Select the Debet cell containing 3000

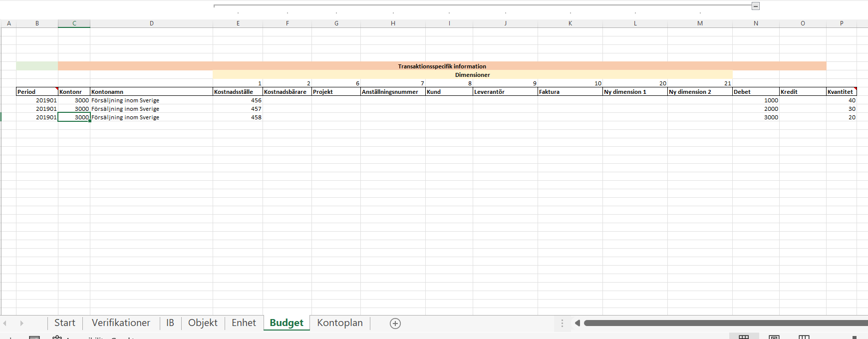[756, 117]
